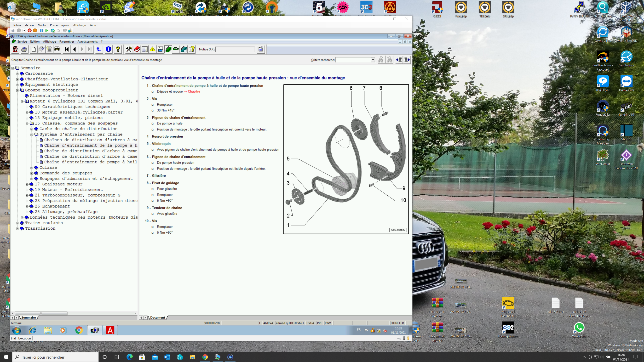Click the printer icon in ELSA toolbar
This screenshot has width=644, height=362.
(x=24, y=49)
